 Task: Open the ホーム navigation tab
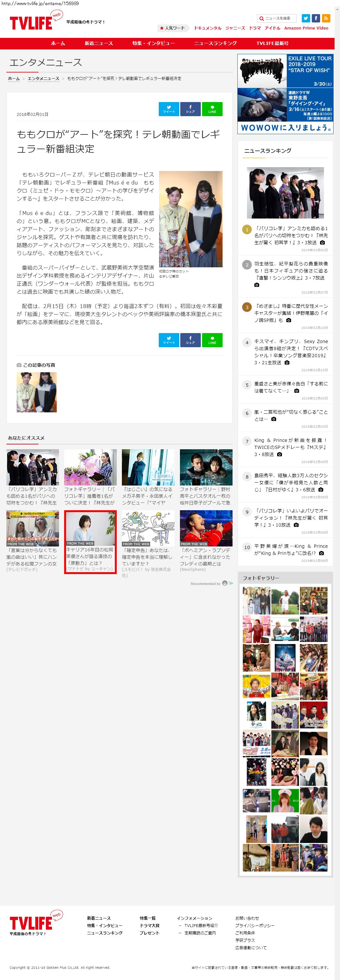click(58, 43)
